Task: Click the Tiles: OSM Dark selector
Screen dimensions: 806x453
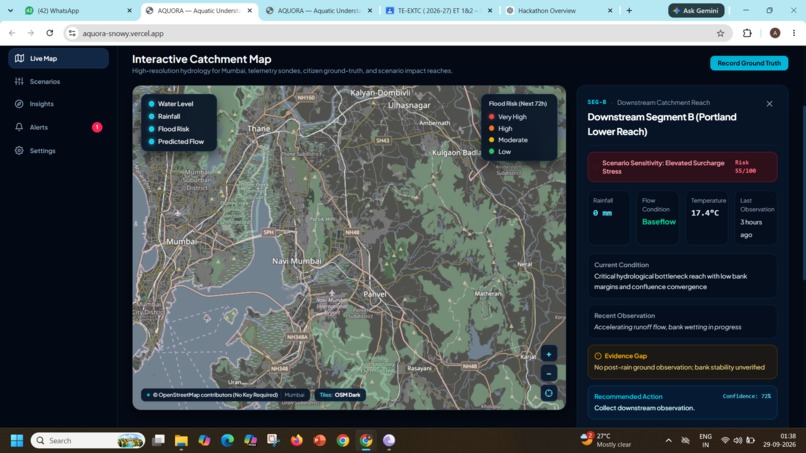Action: point(340,395)
